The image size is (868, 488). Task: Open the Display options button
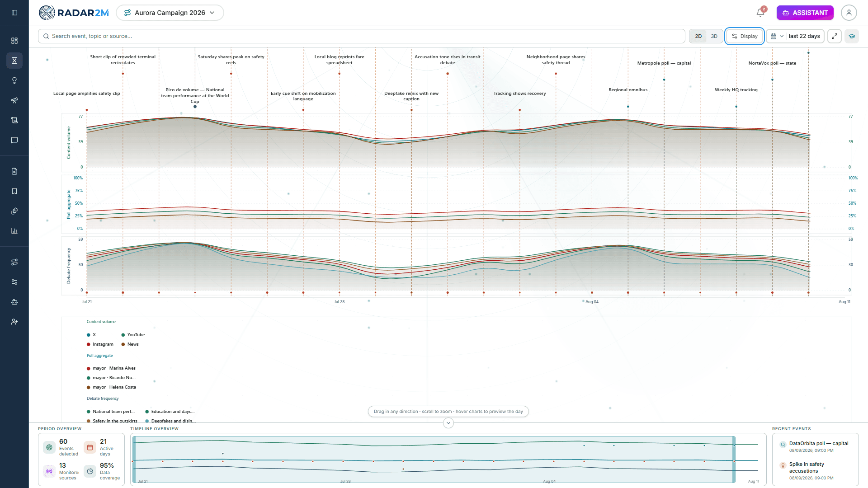(745, 36)
